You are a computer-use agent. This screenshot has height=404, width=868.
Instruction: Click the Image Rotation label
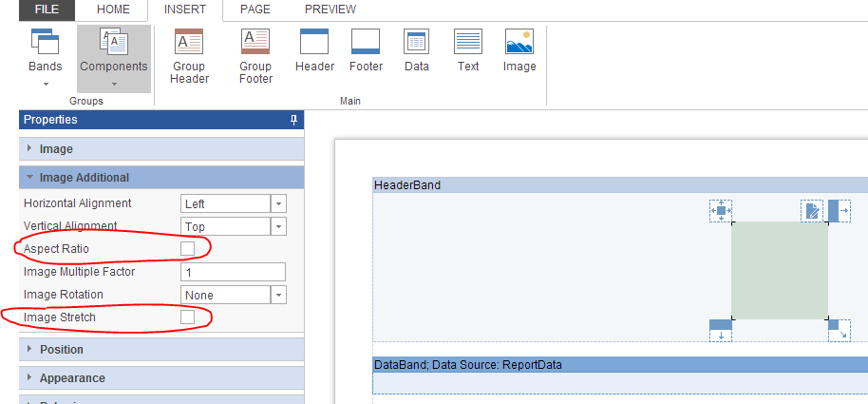[x=63, y=295]
